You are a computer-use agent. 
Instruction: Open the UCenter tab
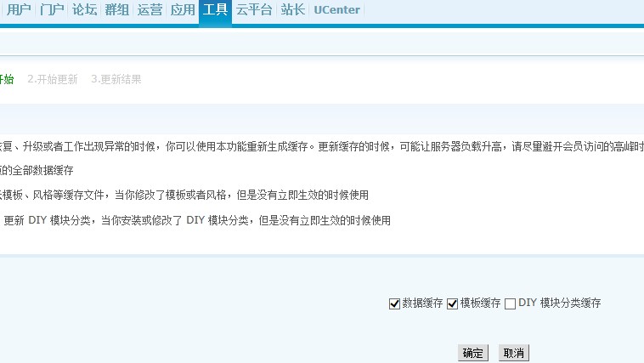click(336, 9)
